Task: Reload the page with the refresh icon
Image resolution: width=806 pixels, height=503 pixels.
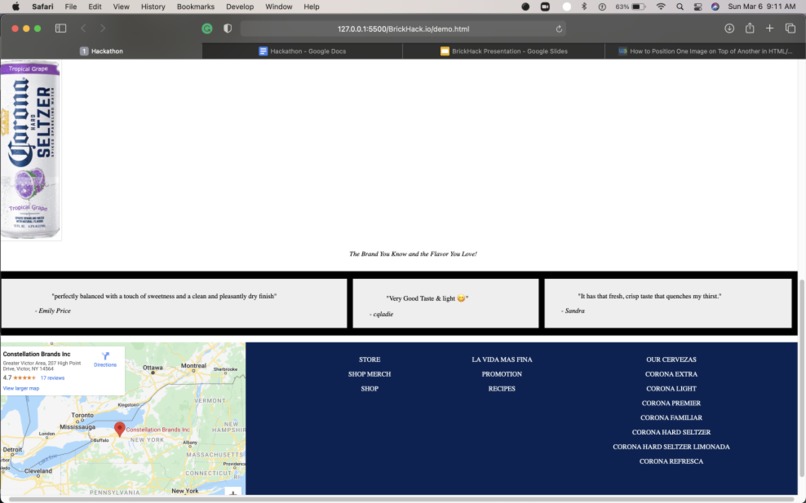Action: pos(559,29)
